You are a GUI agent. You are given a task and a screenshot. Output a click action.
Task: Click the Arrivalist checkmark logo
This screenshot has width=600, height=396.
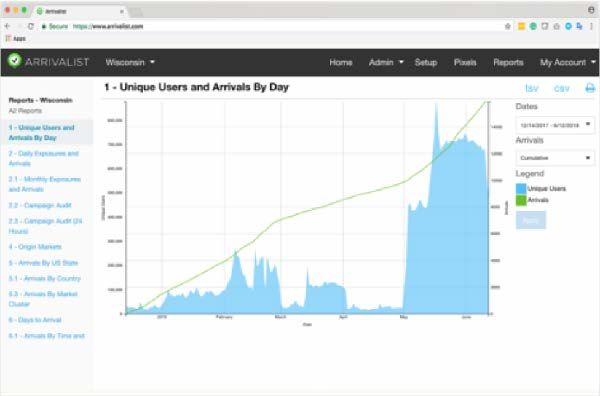click(x=15, y=60)
